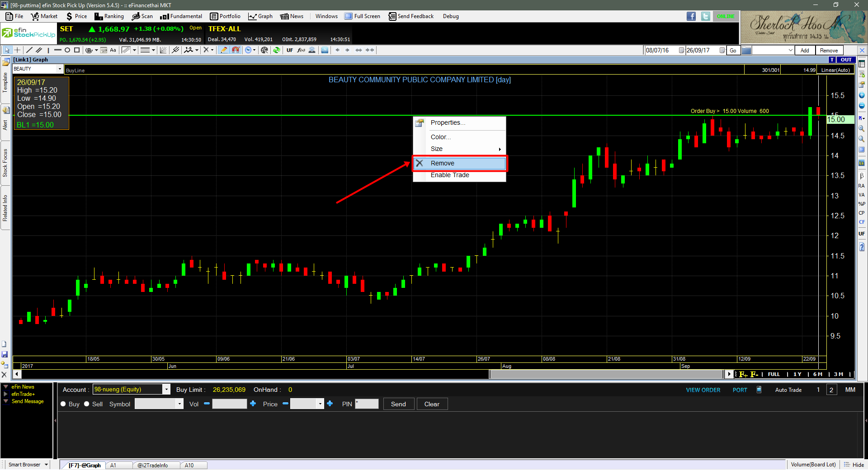
Task: Open the f(x) formula indicator tool
Action: [301, 50]
